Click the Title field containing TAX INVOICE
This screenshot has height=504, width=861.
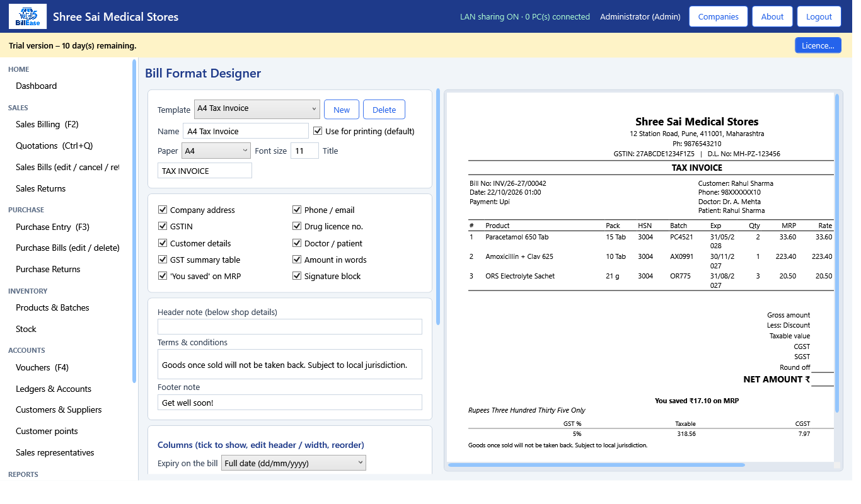click(205, 171)
